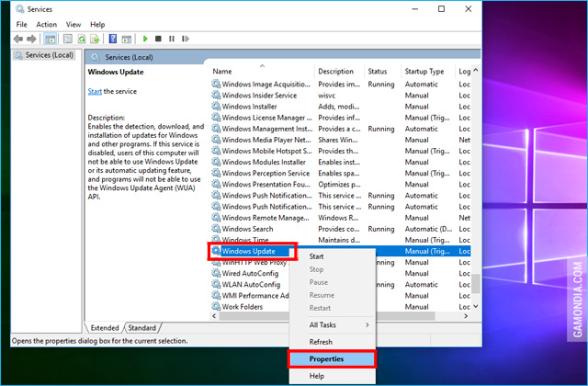Viewport: 588px width, 386px height.
Task: Sort by the Startup Type column header
Action: [x=428, y=72]
